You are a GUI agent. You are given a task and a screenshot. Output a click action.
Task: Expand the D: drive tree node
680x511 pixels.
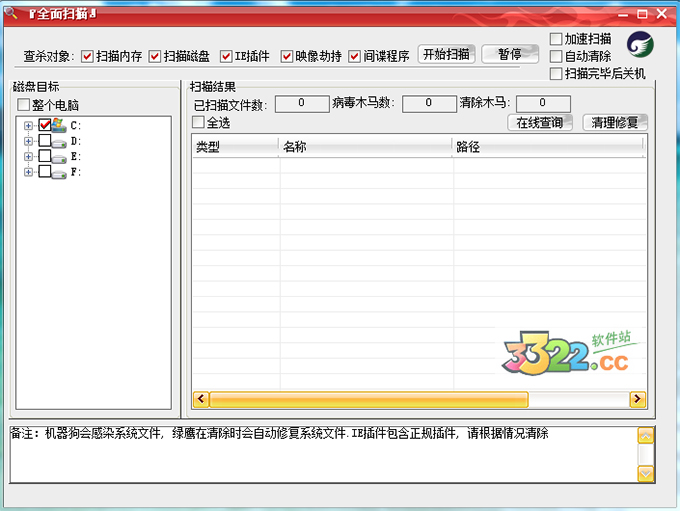pyautogui.click(x=29, y=141)
